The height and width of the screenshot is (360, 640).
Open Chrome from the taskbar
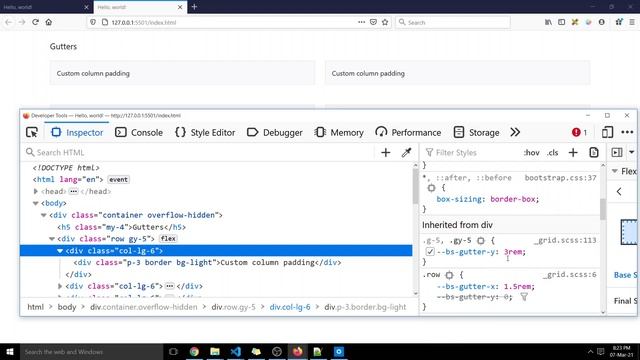click(x=194, y=351)
